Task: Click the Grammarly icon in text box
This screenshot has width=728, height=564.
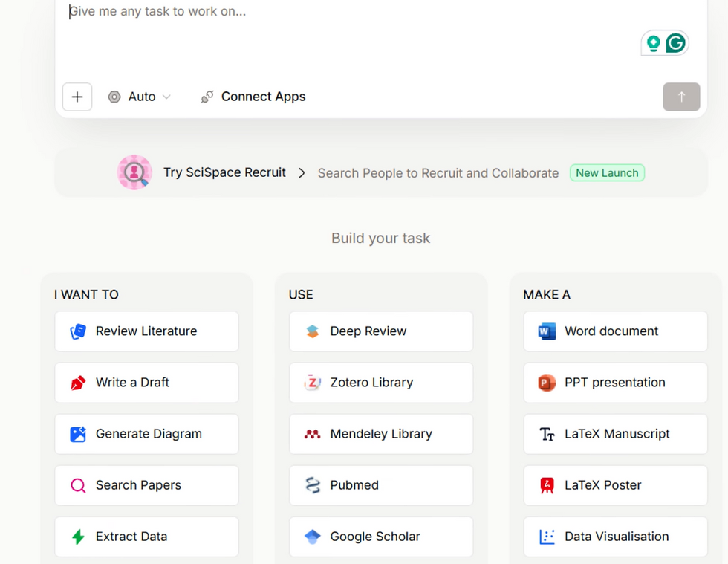Action: [675, 43]
